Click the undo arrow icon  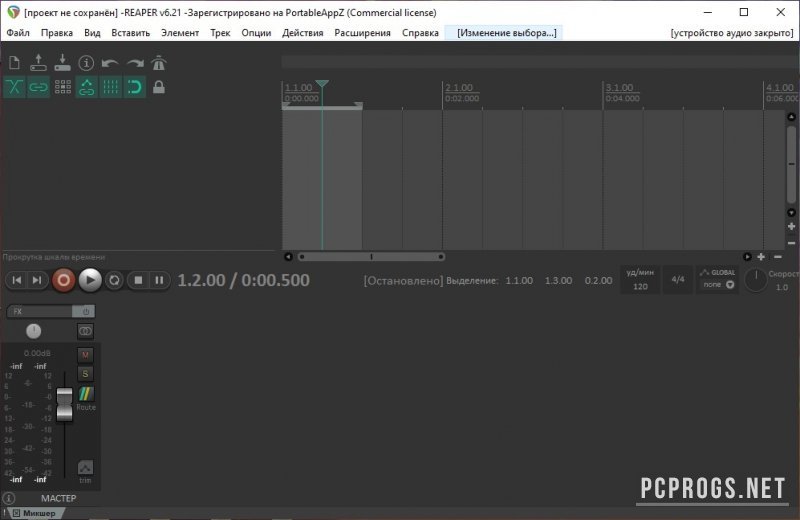(x=110, y=64)
